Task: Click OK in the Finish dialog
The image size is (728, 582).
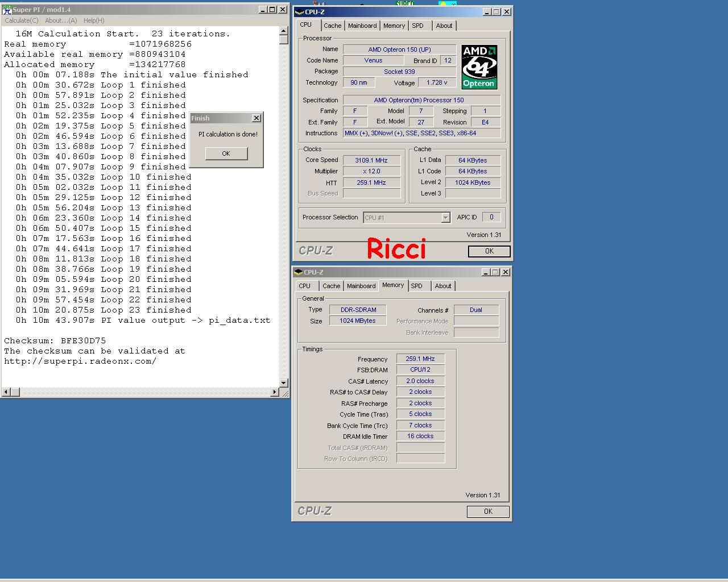Action: pos(226,153)
